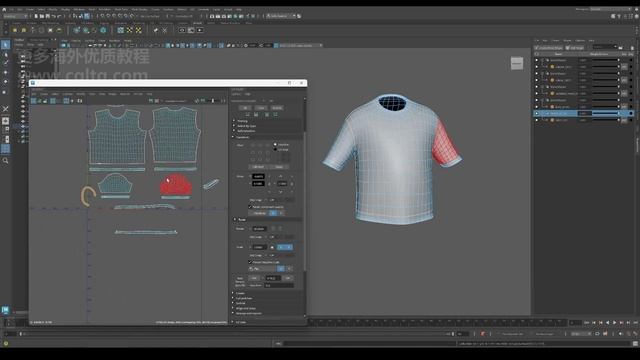Click the two-pane layout icon in the left toolbox
The width and height of the screenshot is (640, 360).
click(x=5, y=139)
